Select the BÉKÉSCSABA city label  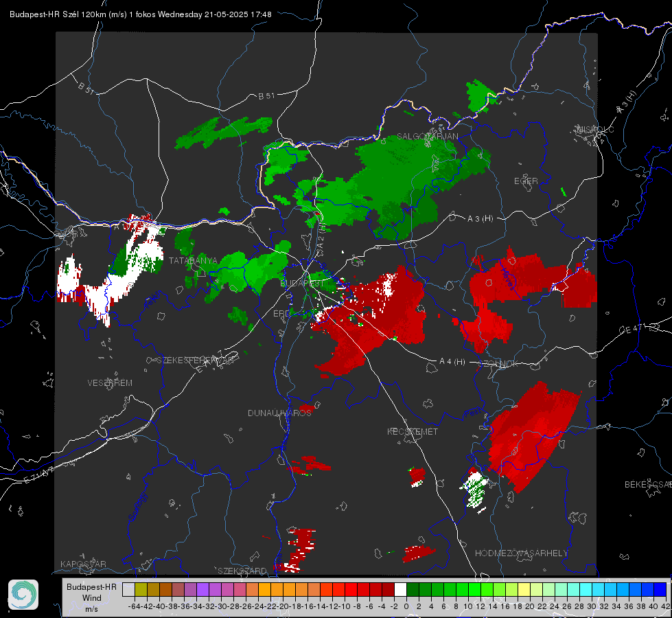647,485
